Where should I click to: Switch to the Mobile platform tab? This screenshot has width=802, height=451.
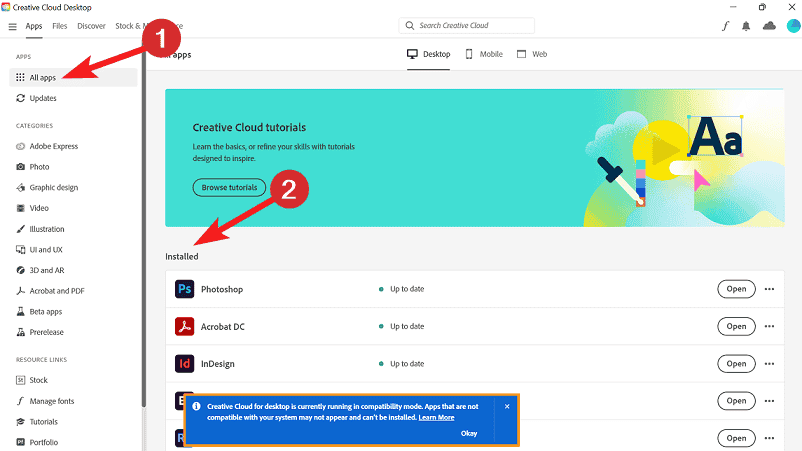[484, 54]
